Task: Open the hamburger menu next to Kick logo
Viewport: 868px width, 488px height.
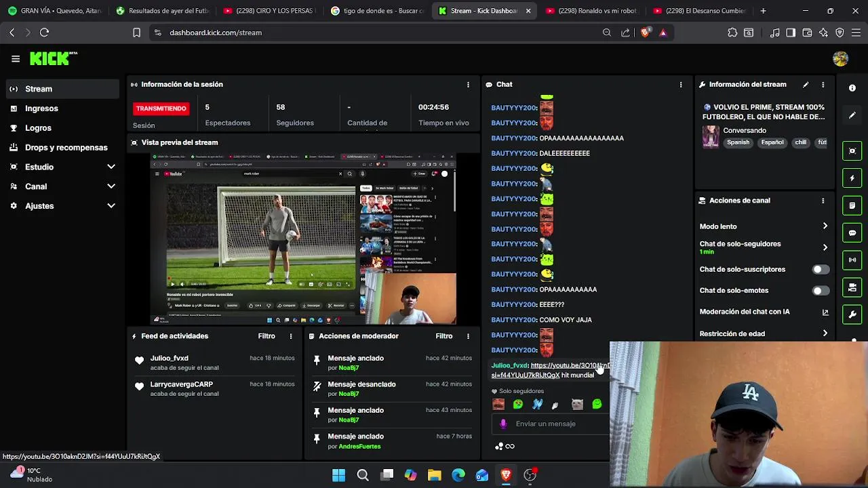Action: 16,59
